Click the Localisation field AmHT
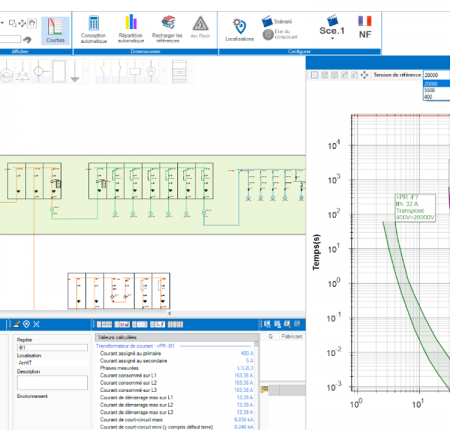 click(52, 363)
